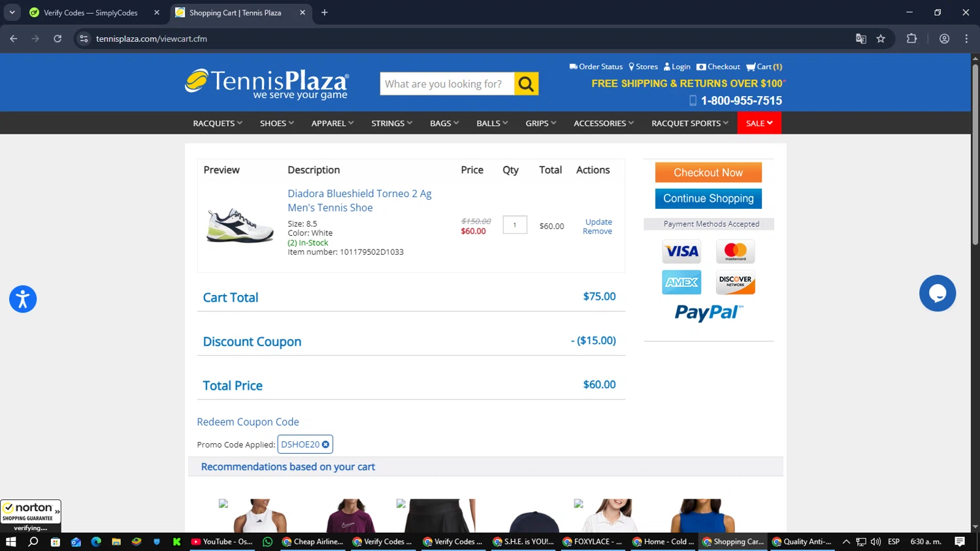980x551 pixels.
Task: Update the cart item quantity
Action: 598,222
